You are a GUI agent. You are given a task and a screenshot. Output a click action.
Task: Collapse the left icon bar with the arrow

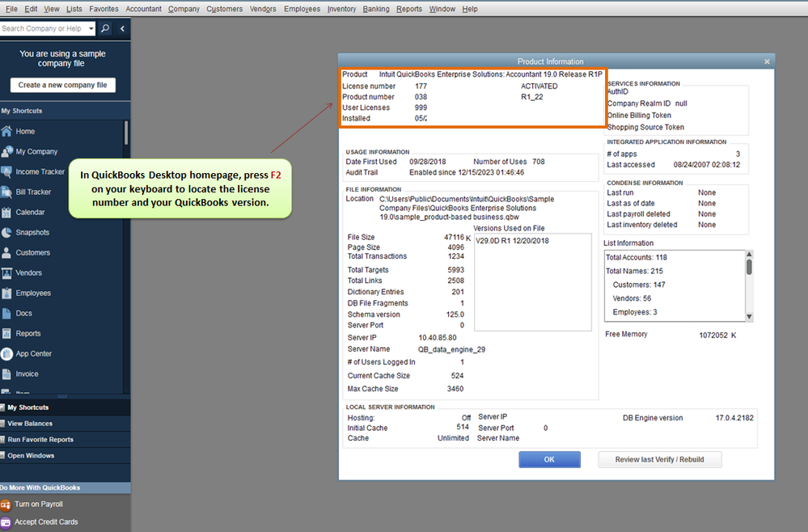coord(122,28)
